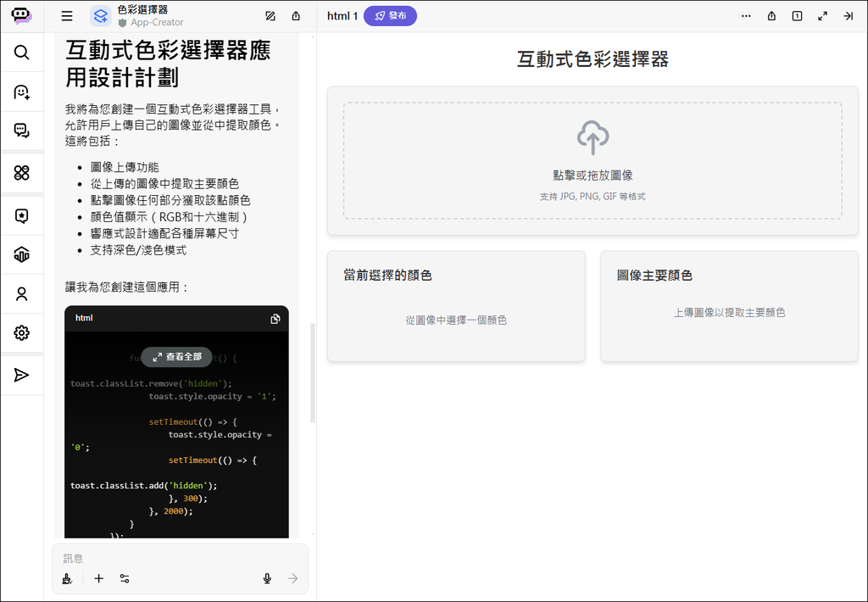Click the 互動式色彩選擇器應用設計計劃 chat heading
Viewport: 868px width, 602px height.
(169, 64)
